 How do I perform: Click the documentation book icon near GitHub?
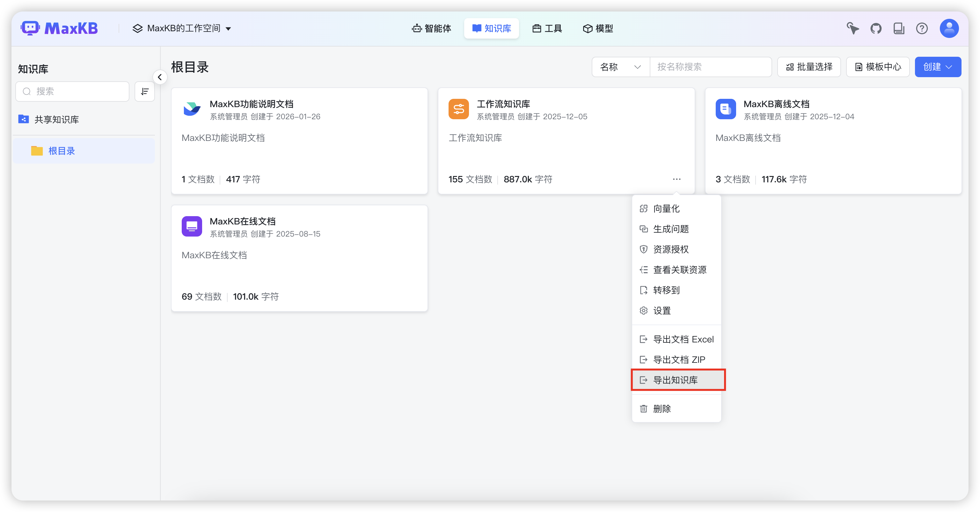point(899,28)
